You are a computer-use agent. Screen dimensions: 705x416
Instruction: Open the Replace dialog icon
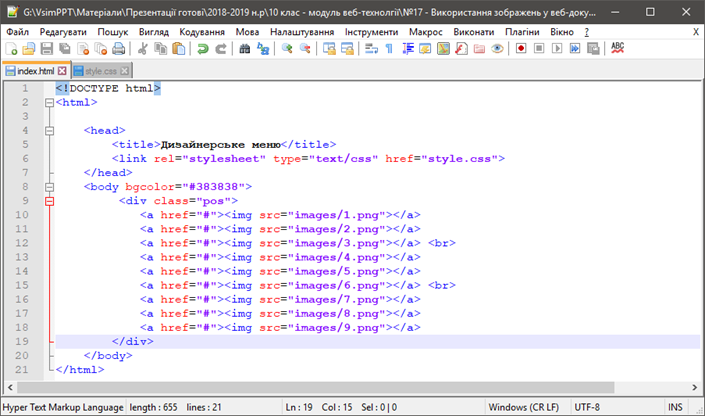pyautogui.click(x=263, y=49)
